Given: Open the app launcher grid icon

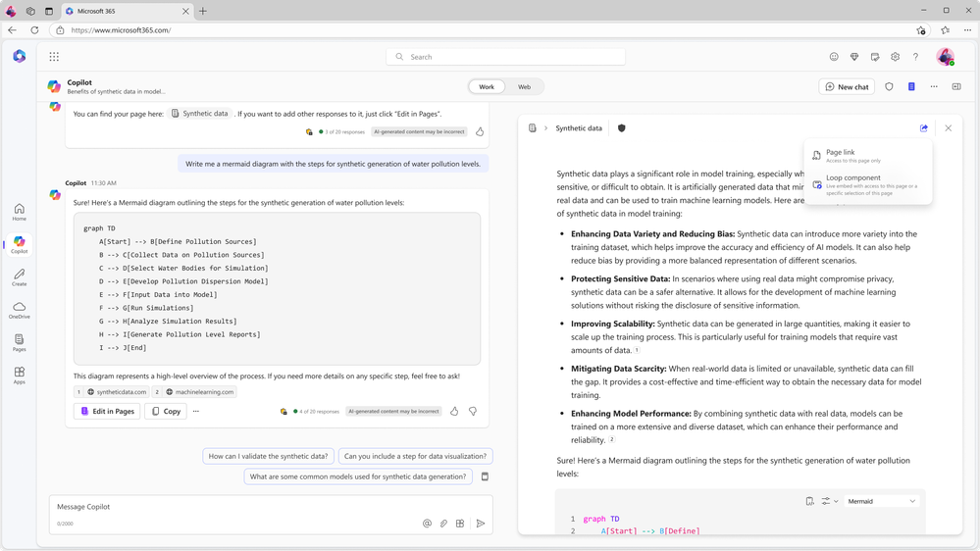Looking at the screenshot, I should [x=54, y=57].
